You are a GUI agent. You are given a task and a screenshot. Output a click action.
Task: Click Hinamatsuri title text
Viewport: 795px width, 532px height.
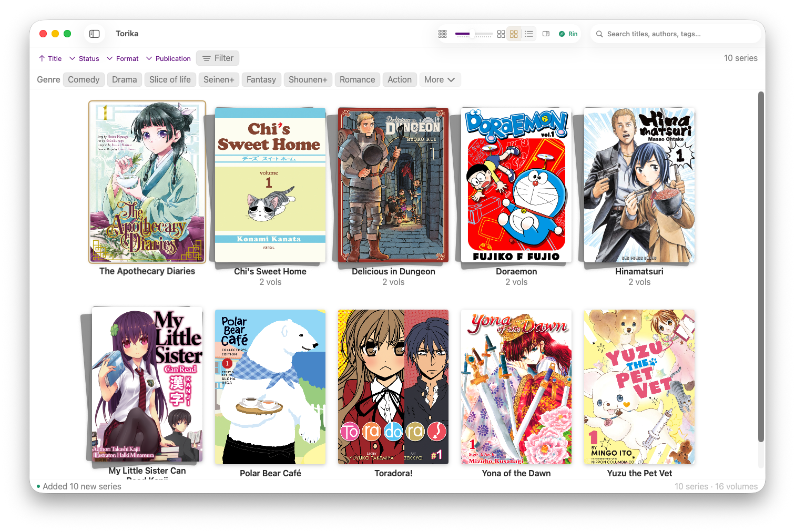(639, 272)
